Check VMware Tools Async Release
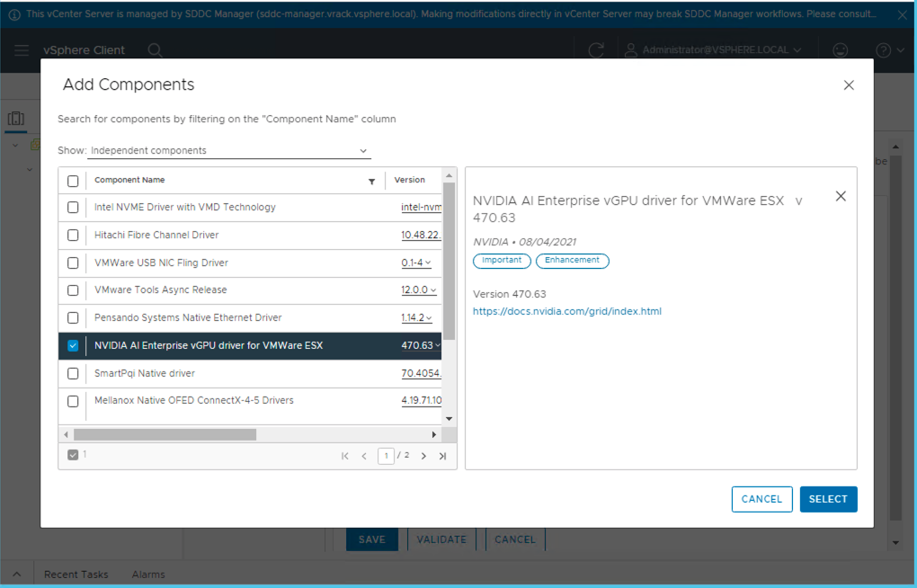 [73, 290]
